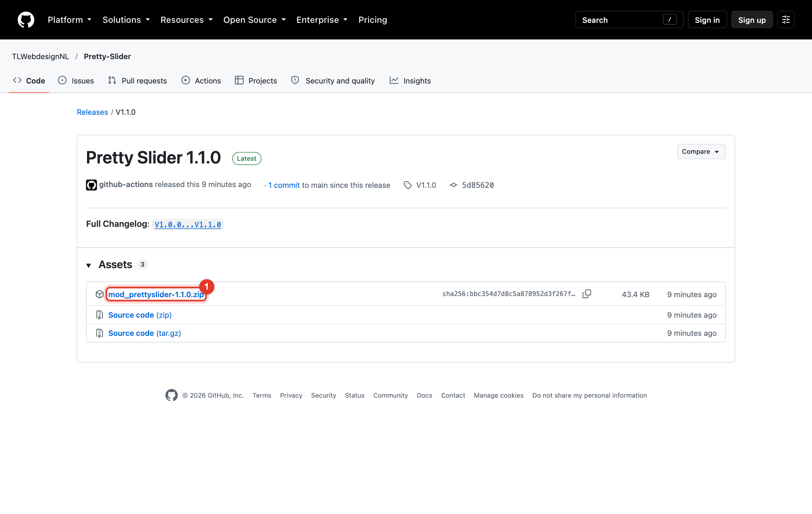Click Do not share my personal information

[x=590, y=395]
